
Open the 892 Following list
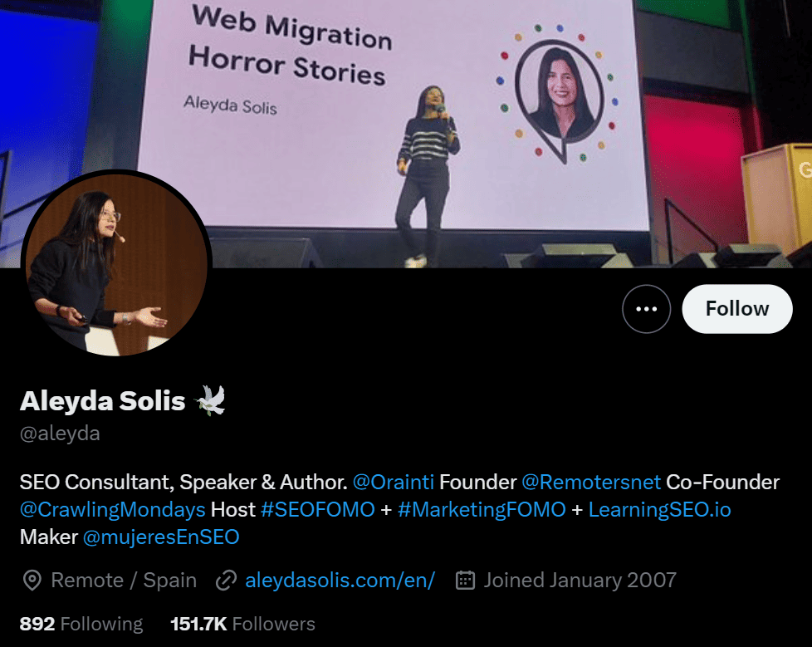pyautogui.click(x=81, y=624)
